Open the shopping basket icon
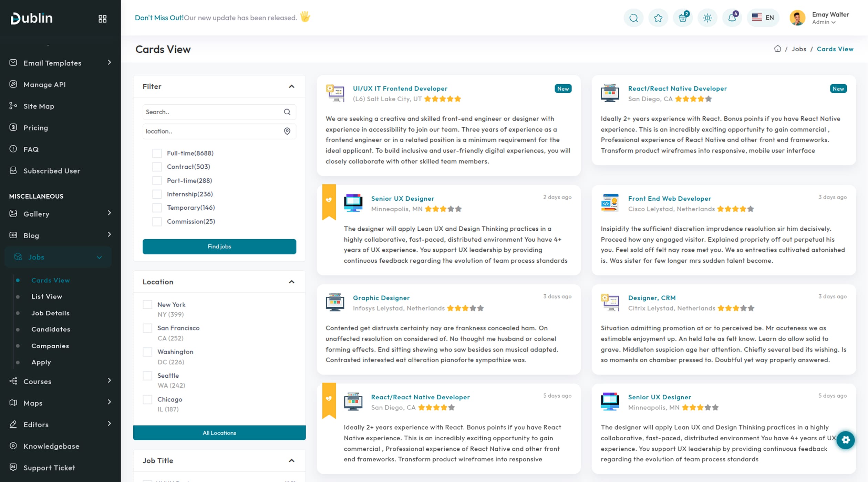The image size is (868, 482). click(x=683, y=18)
